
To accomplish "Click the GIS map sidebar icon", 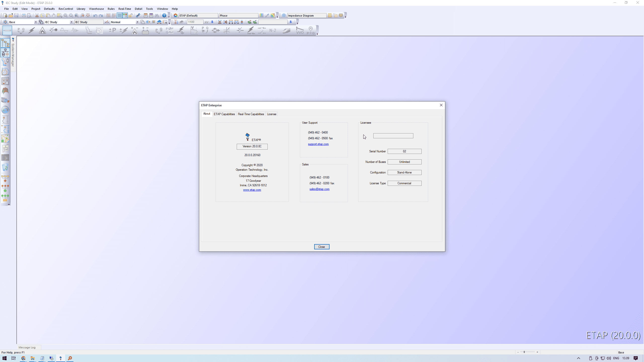I will tap(5, 138).
